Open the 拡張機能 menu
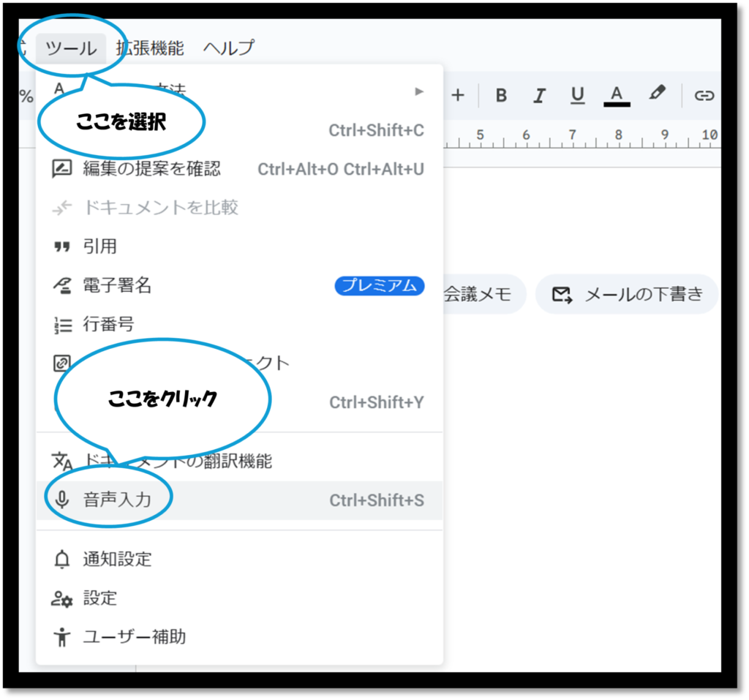The image size is (749, 700). 150,48
